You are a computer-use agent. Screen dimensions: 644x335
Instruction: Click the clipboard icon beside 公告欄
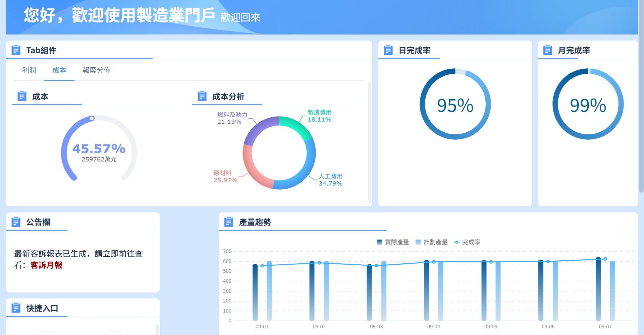point(16,222)
